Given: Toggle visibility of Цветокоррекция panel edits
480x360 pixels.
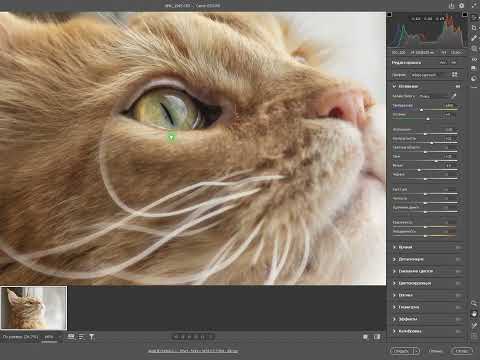Looking at the screenshot, I should pyautogui.click(x=458, y=283).
